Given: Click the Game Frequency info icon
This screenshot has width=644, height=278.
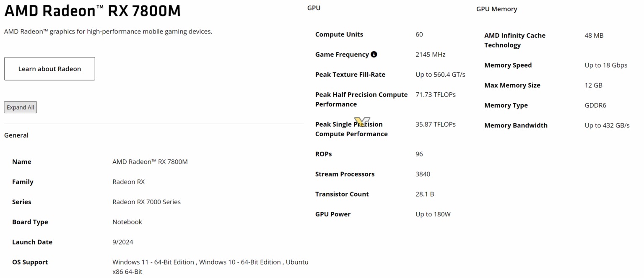Looking at the screenshot, I should point(374,54).
